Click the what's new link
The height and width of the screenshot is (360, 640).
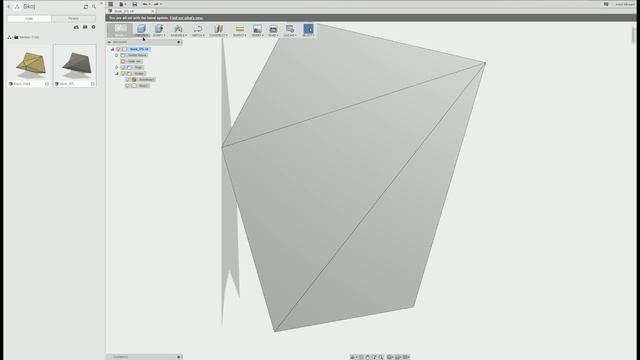pyautogui.click(x=187, y=18)
